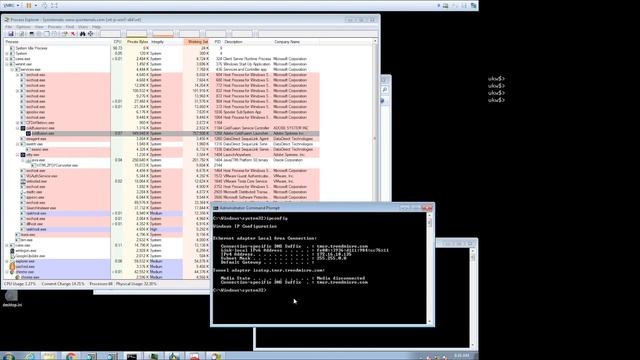The image size is (640, 360).
Task: Toggle the tree expander beside System process
Action: click(7, 53)
